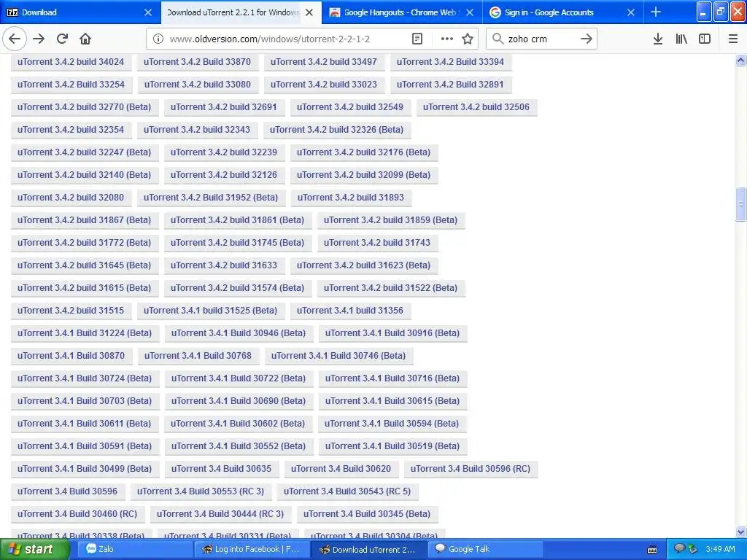Open the page actions three-dots menu
Viewport: 747px width, 560px height.
447,39
